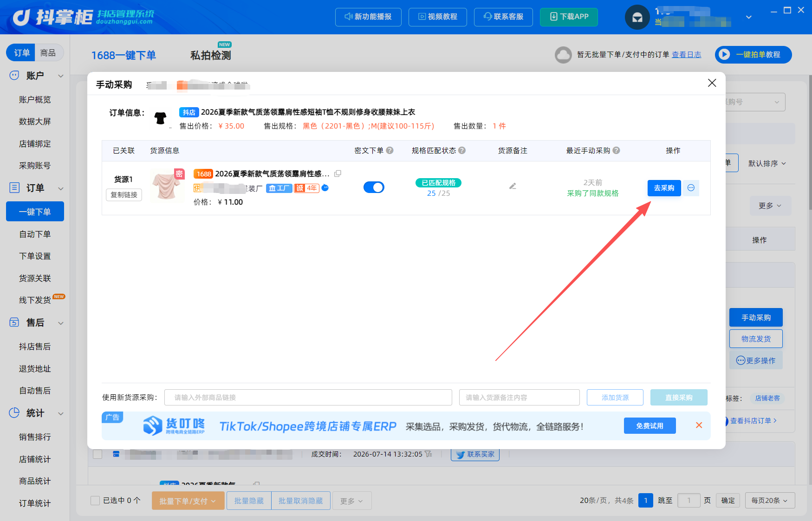This screenshot has height=521, width=812.
Task: Collapse the 账户 sidebar section
Action: coord(61,76)
